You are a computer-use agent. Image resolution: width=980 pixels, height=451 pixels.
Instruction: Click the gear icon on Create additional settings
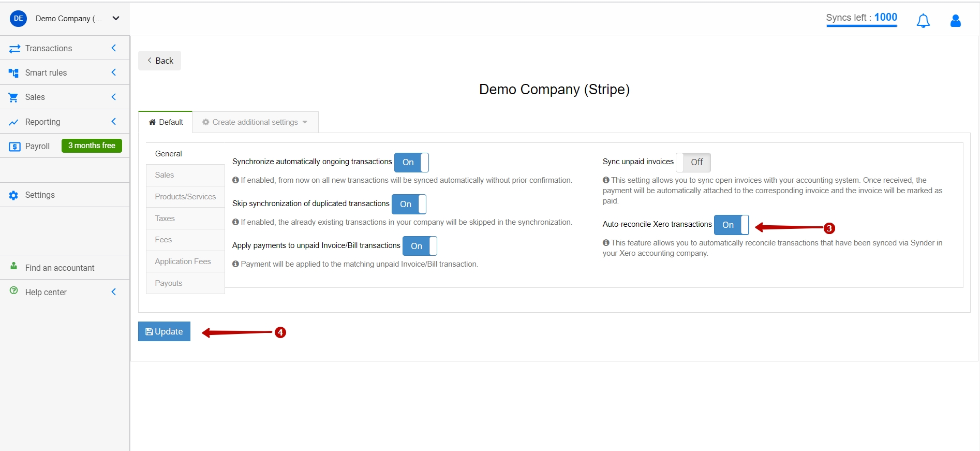coord(205,122)
